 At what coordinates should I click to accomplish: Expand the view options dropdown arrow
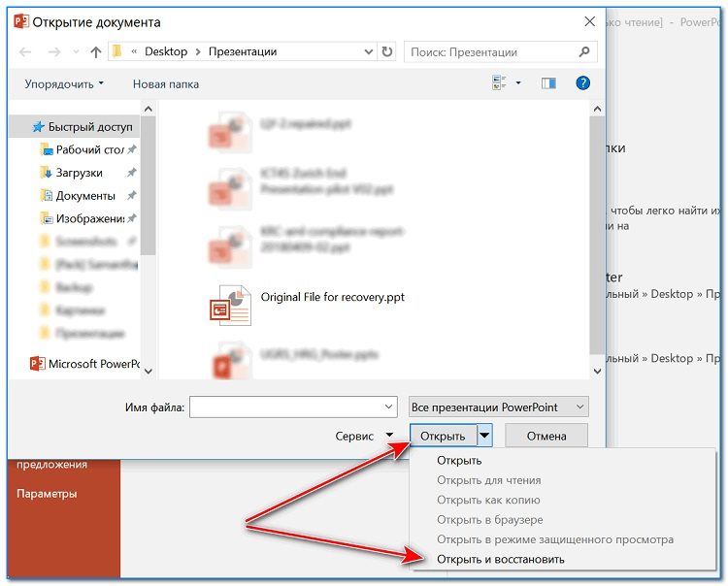[518, 83]
